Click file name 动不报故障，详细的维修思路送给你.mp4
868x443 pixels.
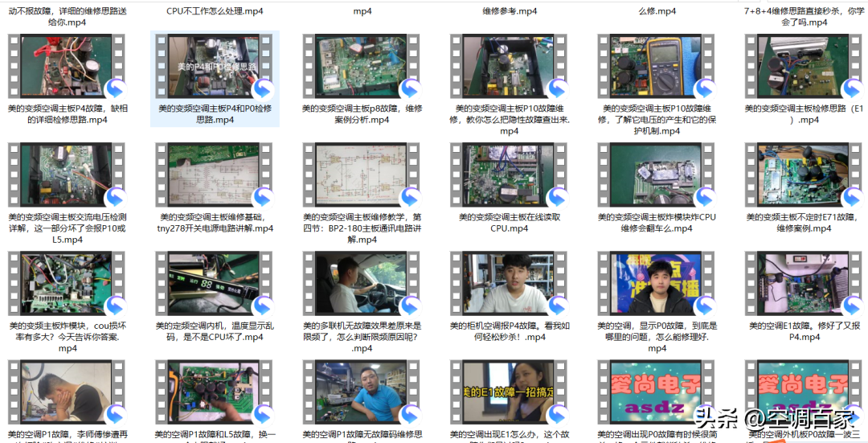[67, 17]
